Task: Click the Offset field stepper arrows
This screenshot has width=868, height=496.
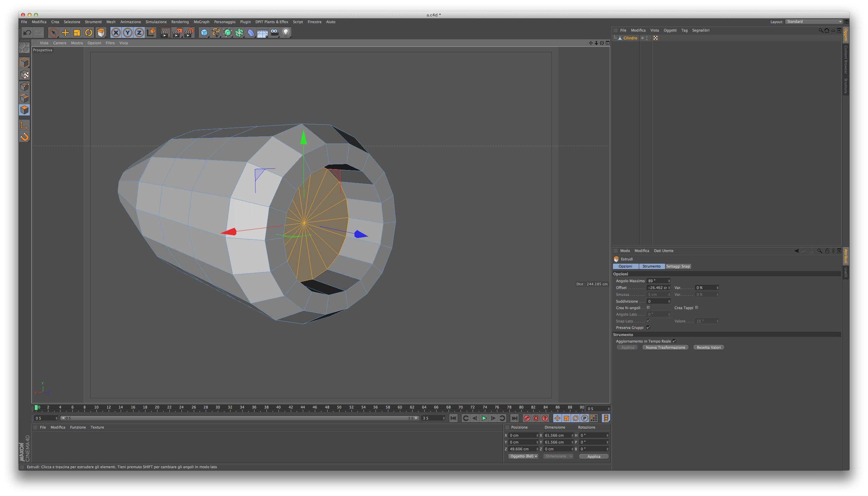Action: click(x=669, y=288)
